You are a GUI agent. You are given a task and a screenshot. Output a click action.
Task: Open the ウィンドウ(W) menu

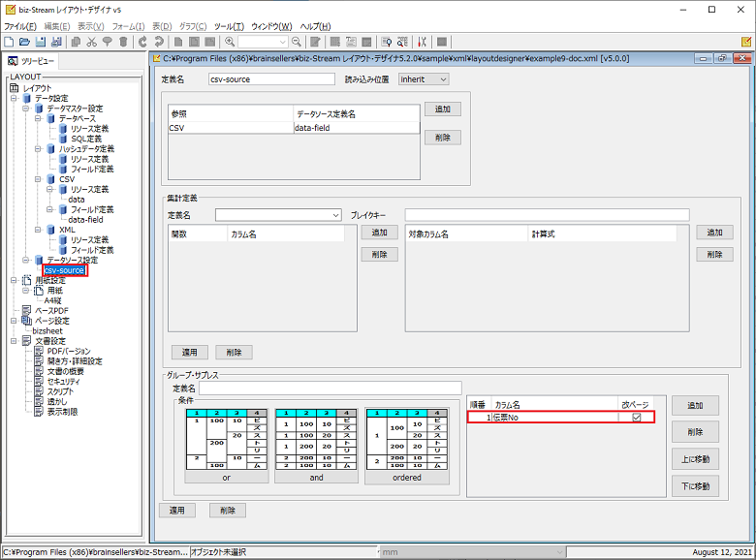[272, 26]
